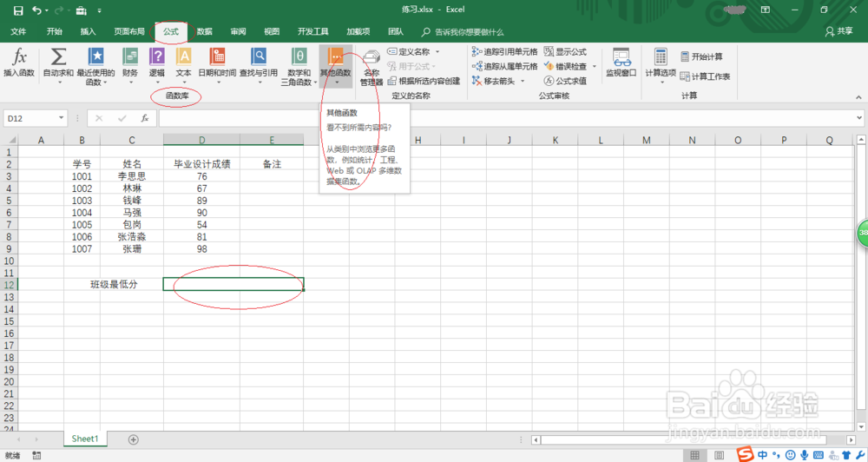Open the AutoSum function
868x462 pixels.
(58, 65)
